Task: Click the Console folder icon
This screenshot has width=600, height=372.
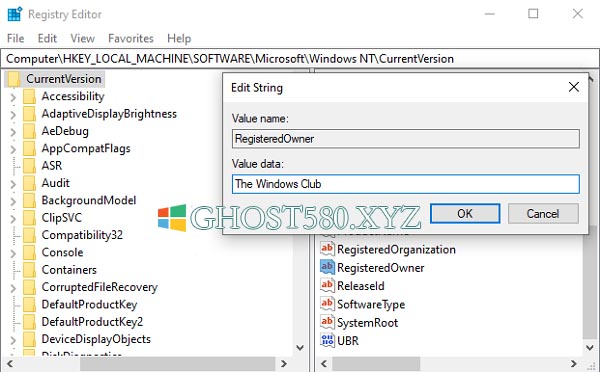Action: coord(29,253)
